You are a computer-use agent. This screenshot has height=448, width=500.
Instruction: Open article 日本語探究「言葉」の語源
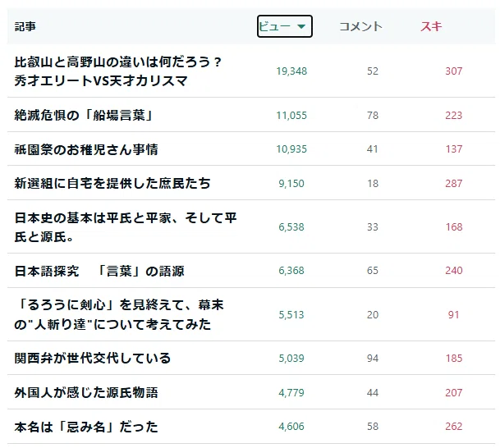[x=99, y=271]
